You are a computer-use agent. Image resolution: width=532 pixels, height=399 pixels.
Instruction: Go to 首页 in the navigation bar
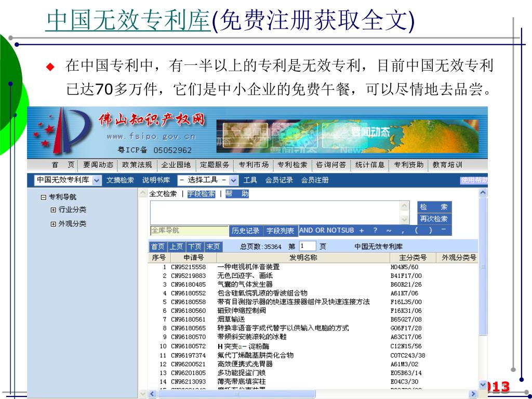click(63, 165)
